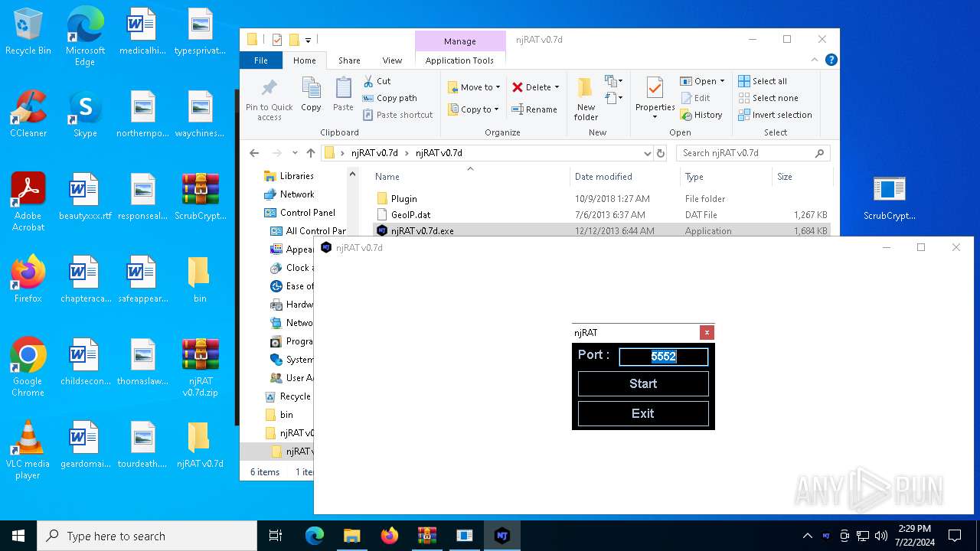This screenshot has height=551, width=980.
Task: Select the njRAT v0.7d.zip archive on desktop
Action: pyautogui.click(x=201, y=367)
